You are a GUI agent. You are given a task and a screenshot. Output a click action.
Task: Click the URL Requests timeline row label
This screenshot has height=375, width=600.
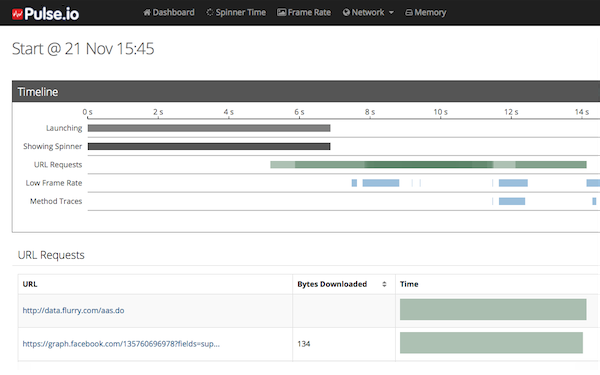click(58, 165)
